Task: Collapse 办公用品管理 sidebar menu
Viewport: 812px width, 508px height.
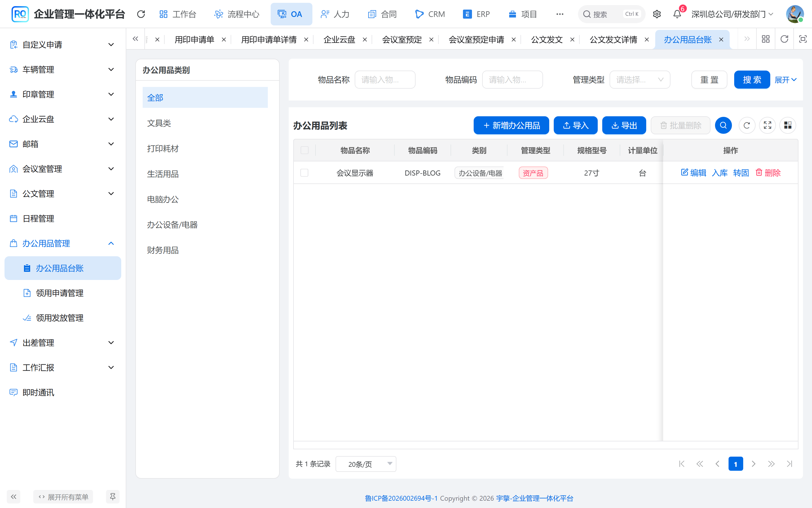Action: tap(62, 244)
